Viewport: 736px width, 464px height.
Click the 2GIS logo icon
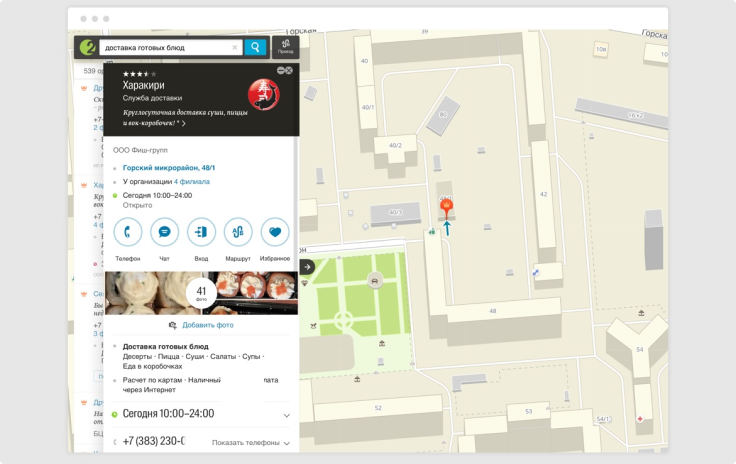[87, 47]
